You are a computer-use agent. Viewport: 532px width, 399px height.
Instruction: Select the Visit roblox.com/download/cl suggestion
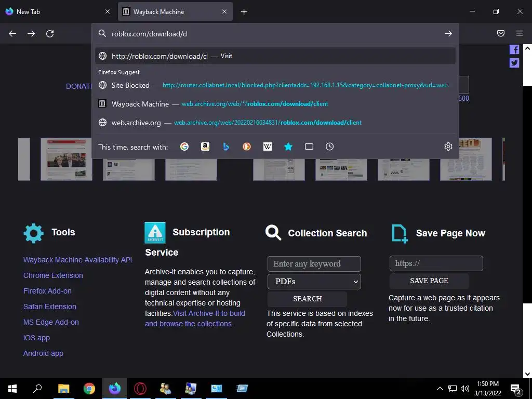tap(275, 56)
